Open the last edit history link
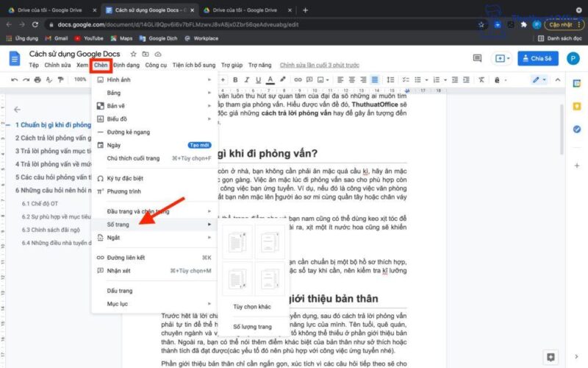588x368 pixels. [320, 65]
